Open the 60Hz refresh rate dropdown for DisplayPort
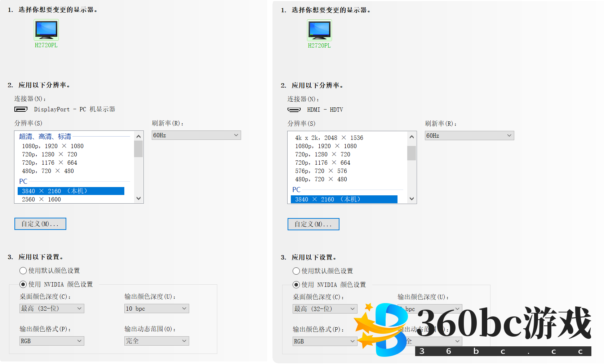Viewport: 604px width, 364px height. pyautogui.click(x=196, y=135)
